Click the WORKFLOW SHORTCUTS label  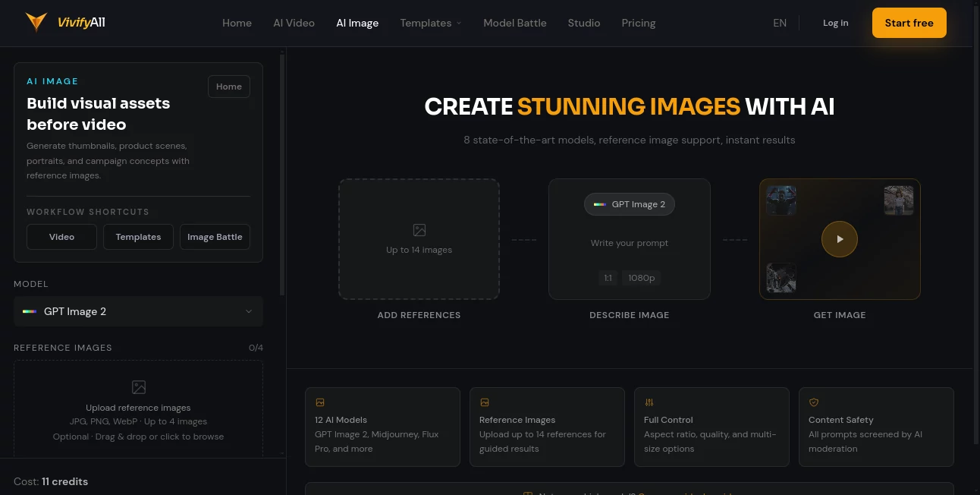88,212
